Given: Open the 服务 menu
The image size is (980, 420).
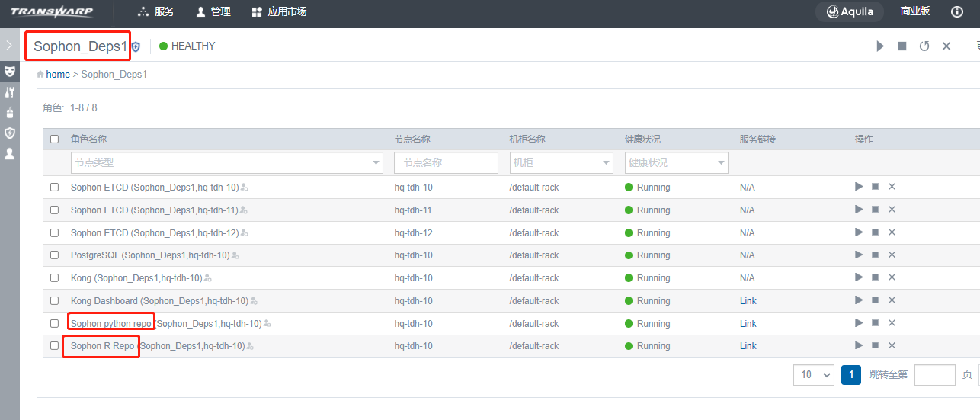Looking at the screenshot, I should tap(156, 12).
